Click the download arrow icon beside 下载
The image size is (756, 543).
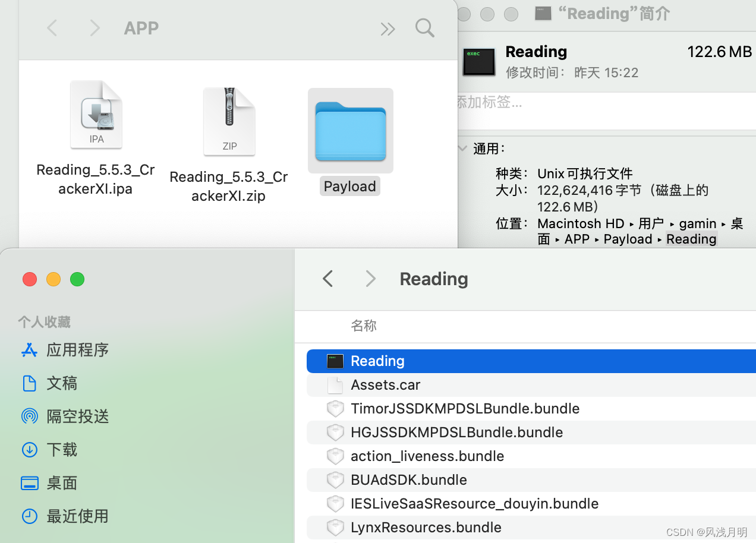click(30, 450)
